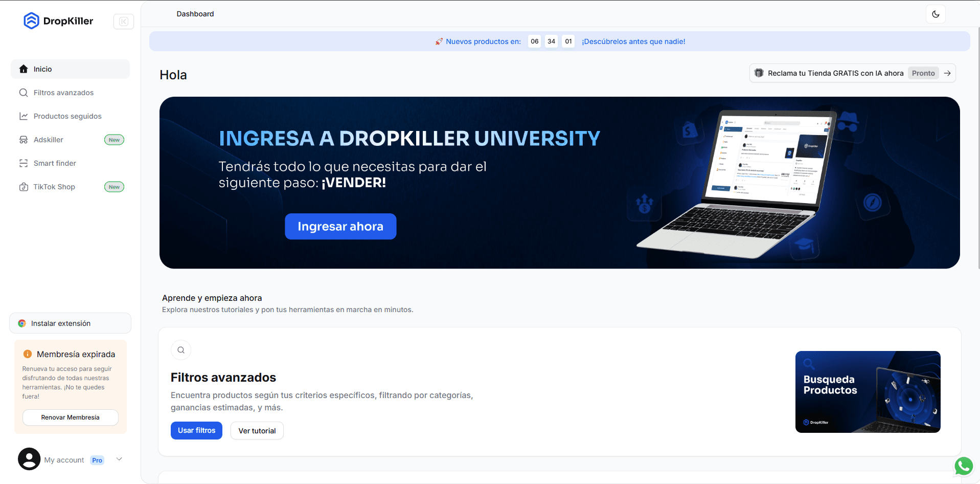Click the INGRESA A DROPKILLER UNIVERSITY headline
Image resolution: width=980 pixels, height=484 pixels.
click(409, 138)
